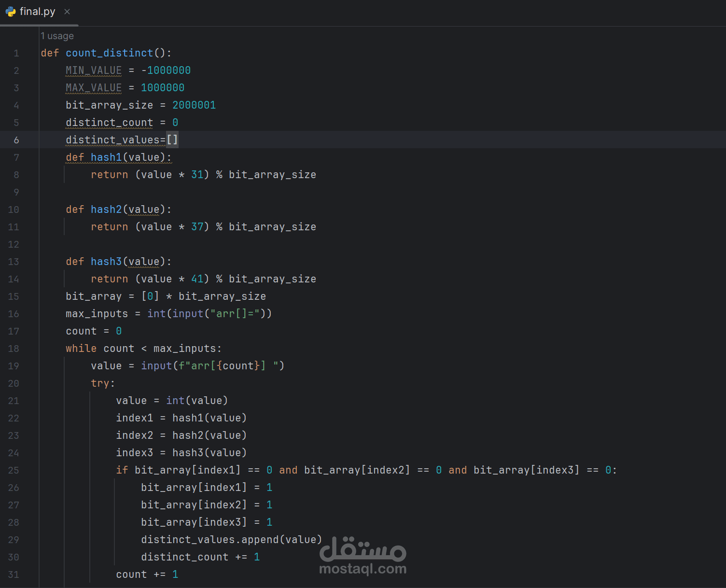Click MIN_VALUE variable on line 2
The height and width of the screenshot is (588, 726).
(94, 70)
